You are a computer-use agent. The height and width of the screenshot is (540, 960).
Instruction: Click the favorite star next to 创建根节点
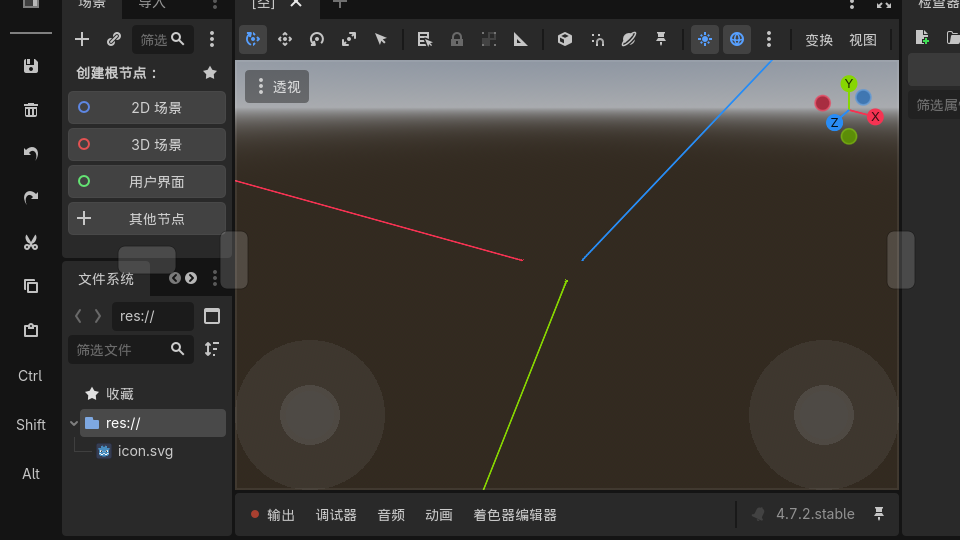(210, 73)
